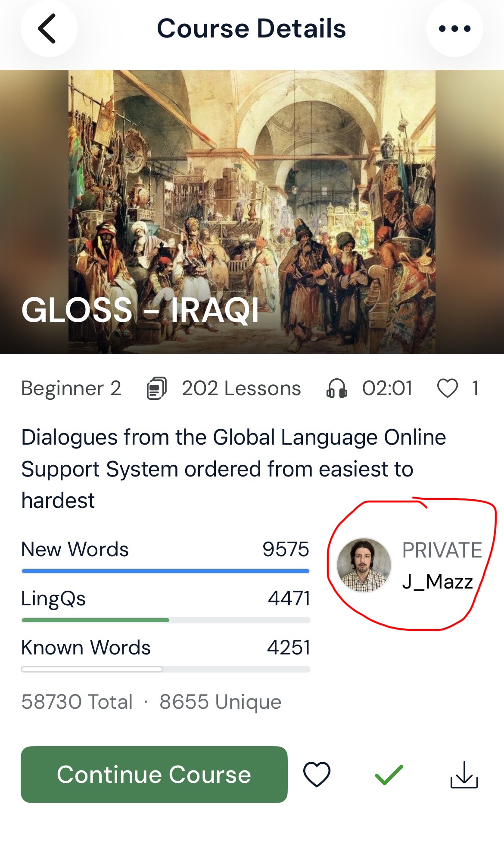This screenshot has width=504, height=841.
Task: Tap the course description text
Action: tap(233, 469)
